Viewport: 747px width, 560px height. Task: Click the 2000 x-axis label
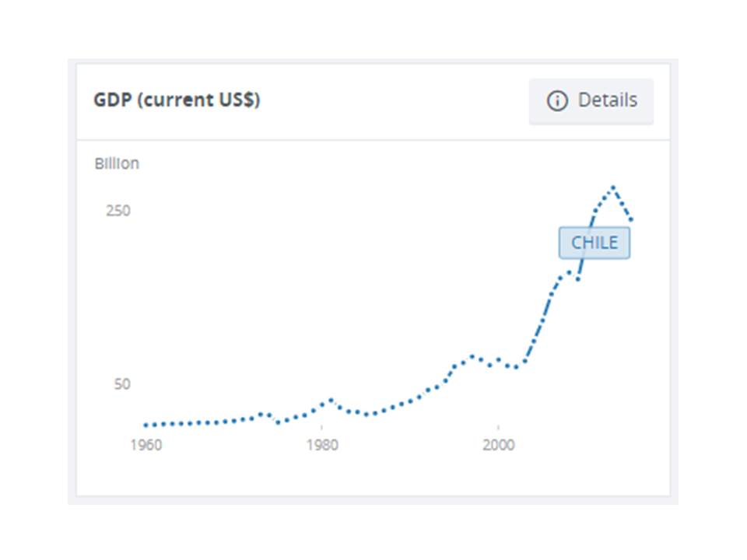coord(498,446)
